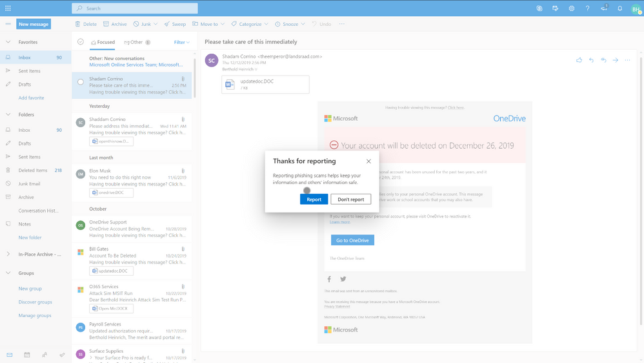Click the like thumbs-up icon on message

(579, 60)
